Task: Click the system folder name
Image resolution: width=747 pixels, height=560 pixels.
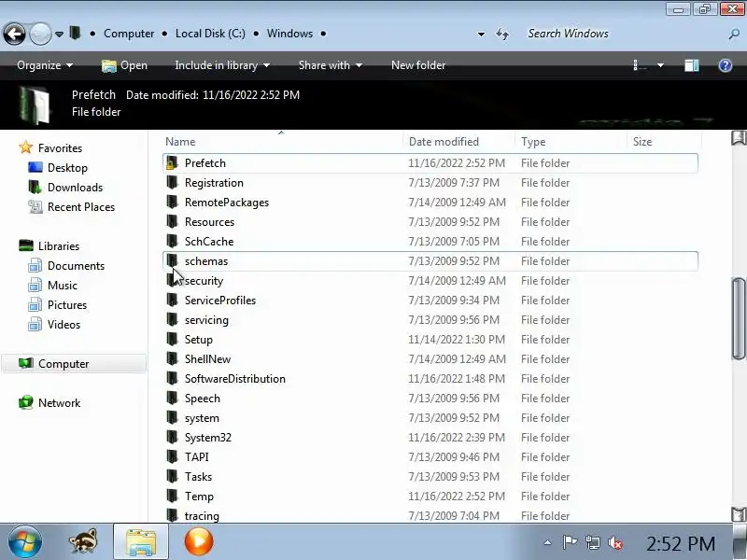Action: [x=202, y=418]
